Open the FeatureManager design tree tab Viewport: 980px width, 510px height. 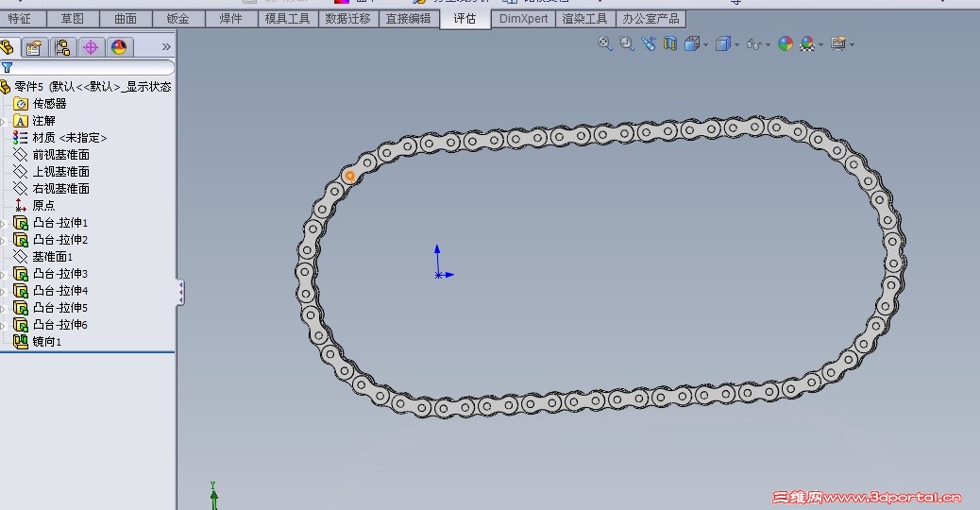point(8,47)
